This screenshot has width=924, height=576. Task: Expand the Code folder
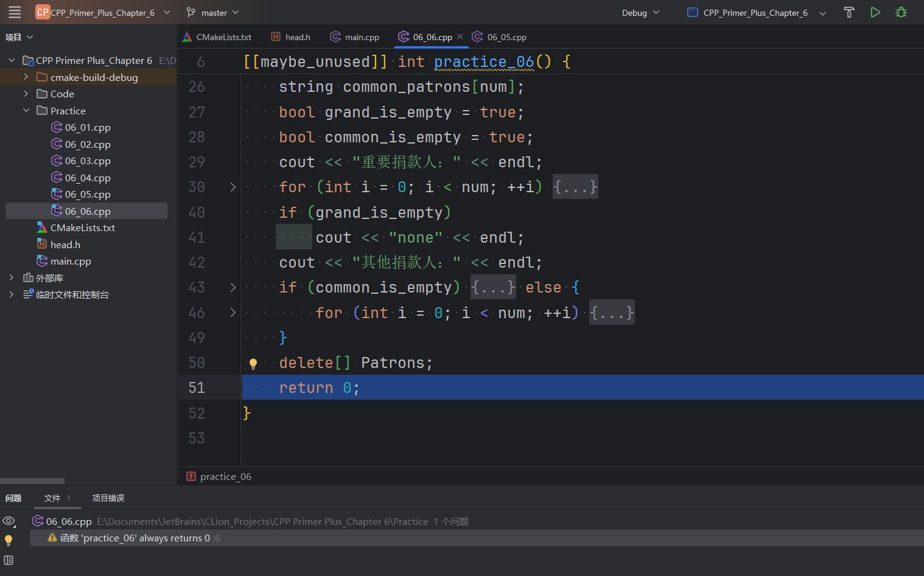click(x=26, y=94)
